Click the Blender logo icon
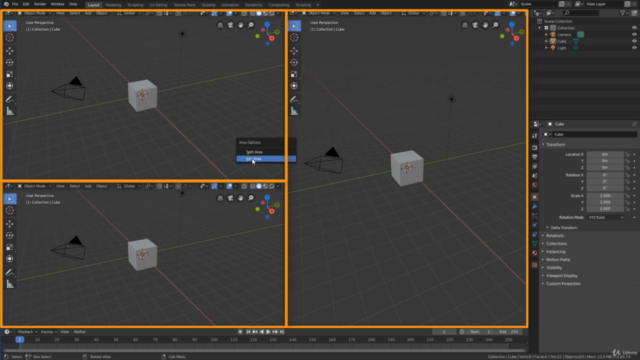 coord(6,4)
